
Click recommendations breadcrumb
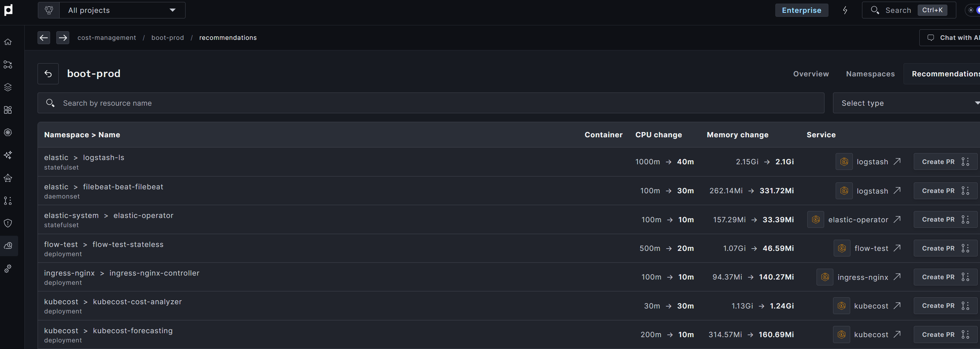click(228, 38)
